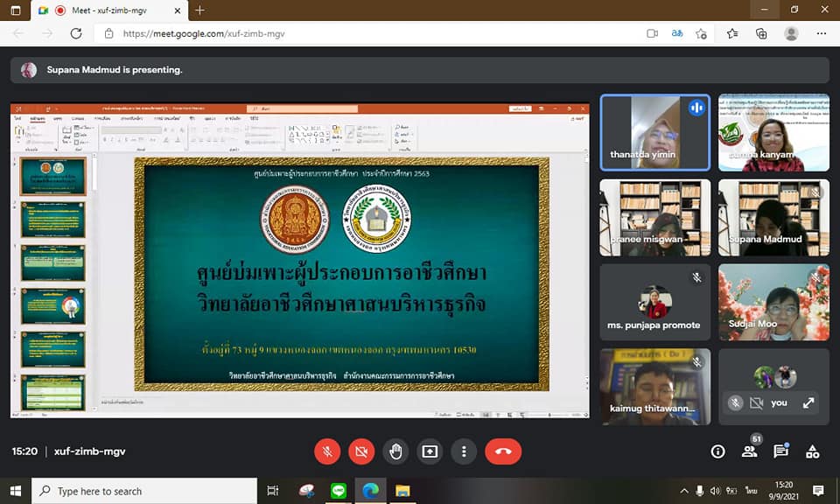Open camera permission icon in address bar
The height and width of the screenshot is (504, 840).
tap(652, 33)
